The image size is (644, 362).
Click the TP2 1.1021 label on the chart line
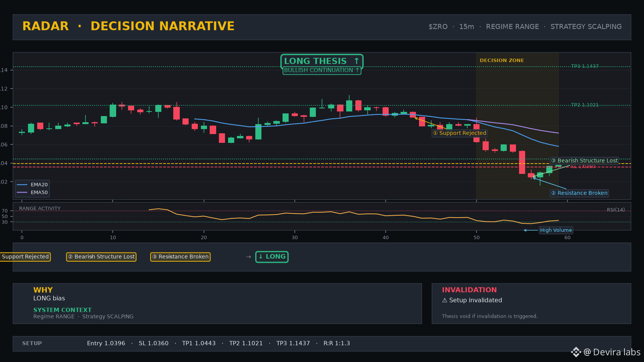585,105
